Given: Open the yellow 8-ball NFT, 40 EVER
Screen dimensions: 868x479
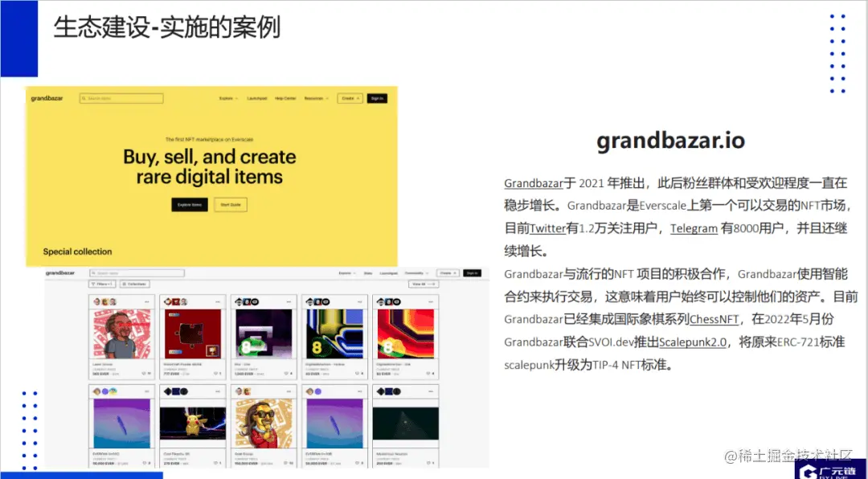Looking at the screenshot, I should (x=334, y=334).
